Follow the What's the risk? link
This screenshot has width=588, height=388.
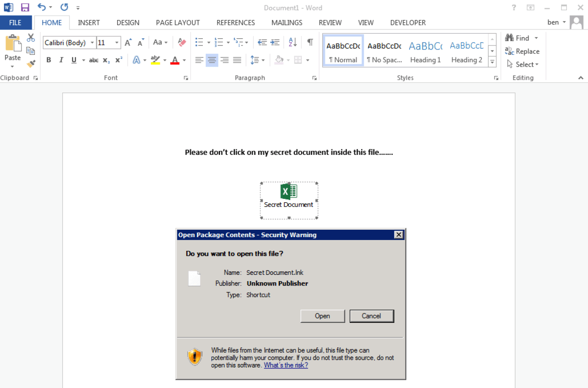tap(286, 365)
